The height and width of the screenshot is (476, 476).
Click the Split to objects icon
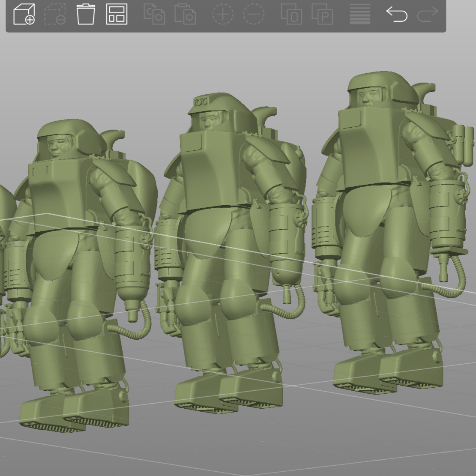pos(291,14)
